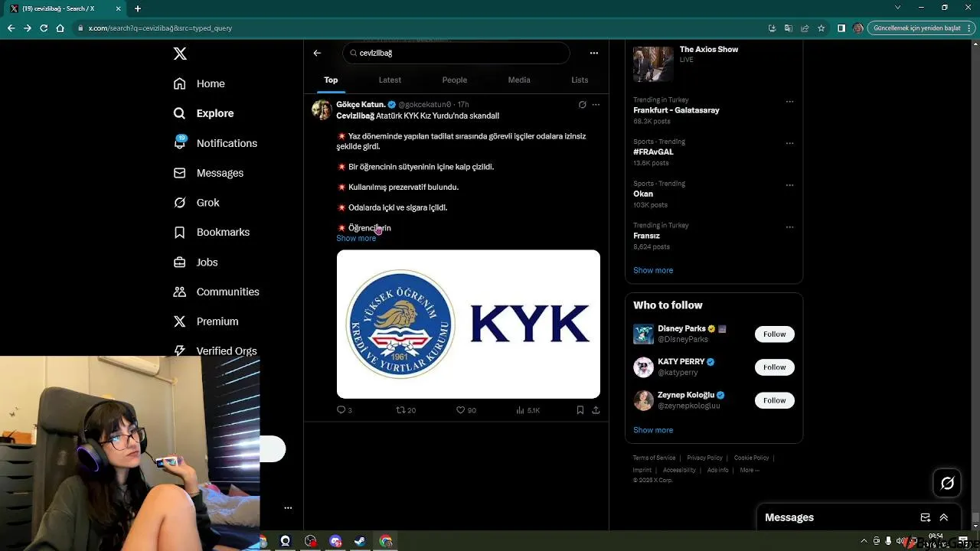The image size is (980, 551).
Task: Open The Axios Show live thumbnail
Action: pos(653,64)
